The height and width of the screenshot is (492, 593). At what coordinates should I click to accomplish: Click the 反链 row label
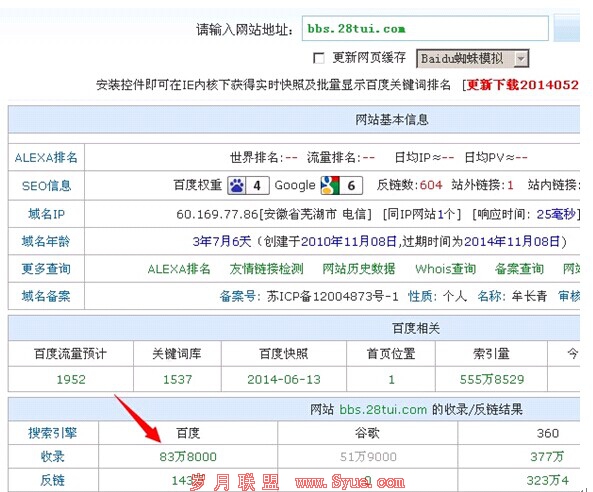pos(53,480)
